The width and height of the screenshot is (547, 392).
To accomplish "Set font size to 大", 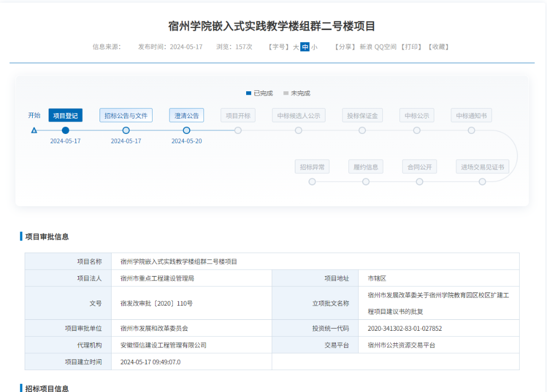I will [296, 46].
